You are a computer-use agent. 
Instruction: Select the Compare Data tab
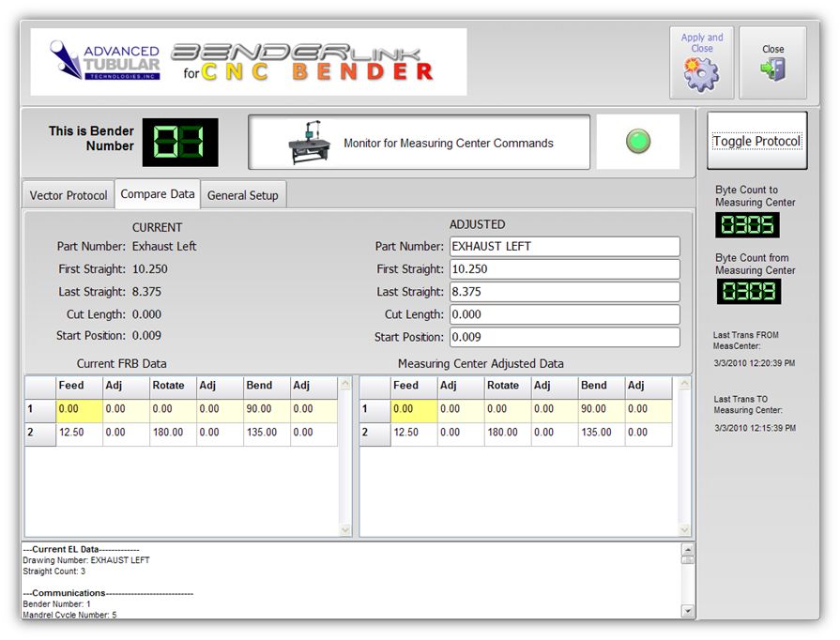pos(158,194)
